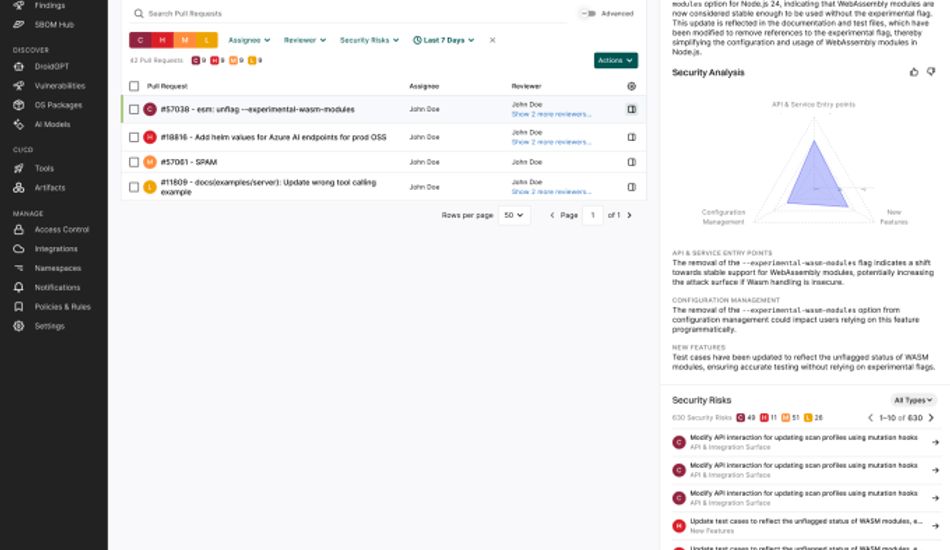This screenshot has height=550, width=950.
Task: Open side panel icon for PR #57061
Action: tap(631, 162)
